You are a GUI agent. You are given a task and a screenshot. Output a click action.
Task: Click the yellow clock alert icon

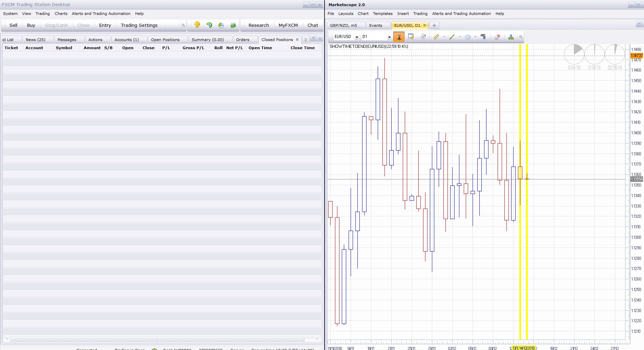197,25
